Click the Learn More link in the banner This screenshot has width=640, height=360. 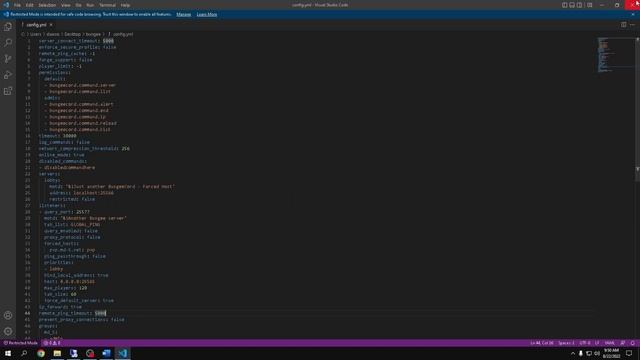207,14
